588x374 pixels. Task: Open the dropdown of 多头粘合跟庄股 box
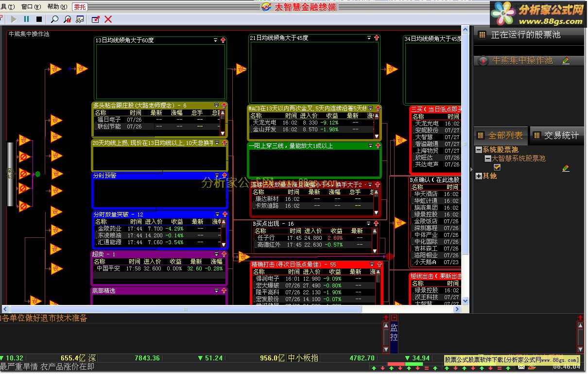tap(217, 105)
